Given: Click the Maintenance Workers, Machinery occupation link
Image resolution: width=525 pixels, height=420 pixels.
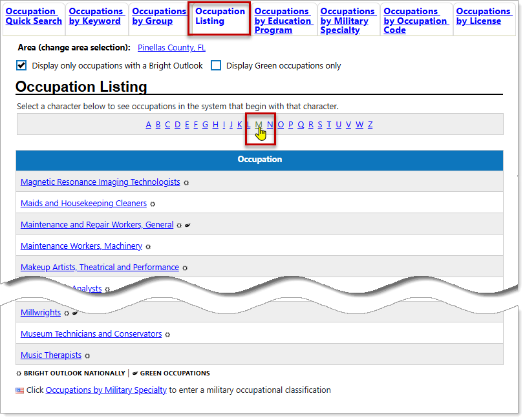Looking at the screenshot, I should [x=81, y=246].
